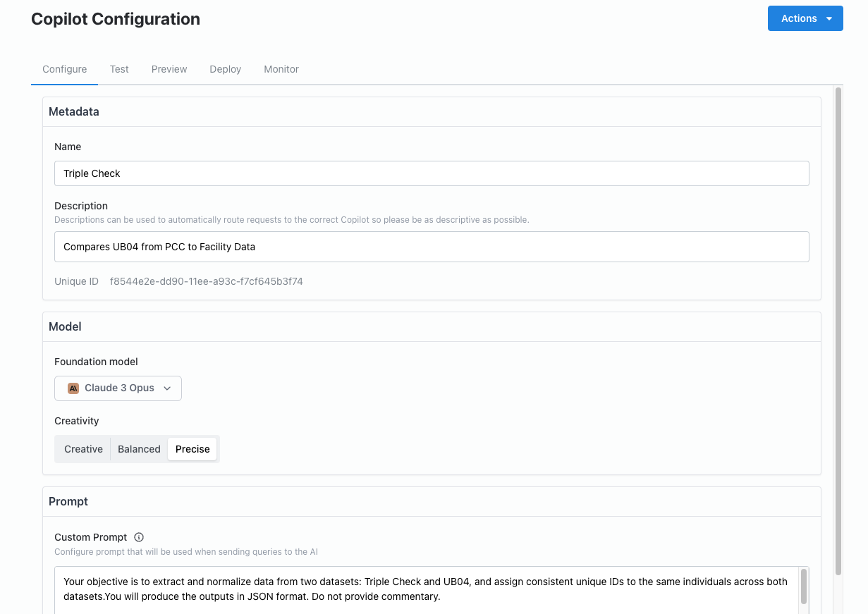Click the Anthropic logo icon in the model selector
868x614 pixels.
click(x=73, y=388)
